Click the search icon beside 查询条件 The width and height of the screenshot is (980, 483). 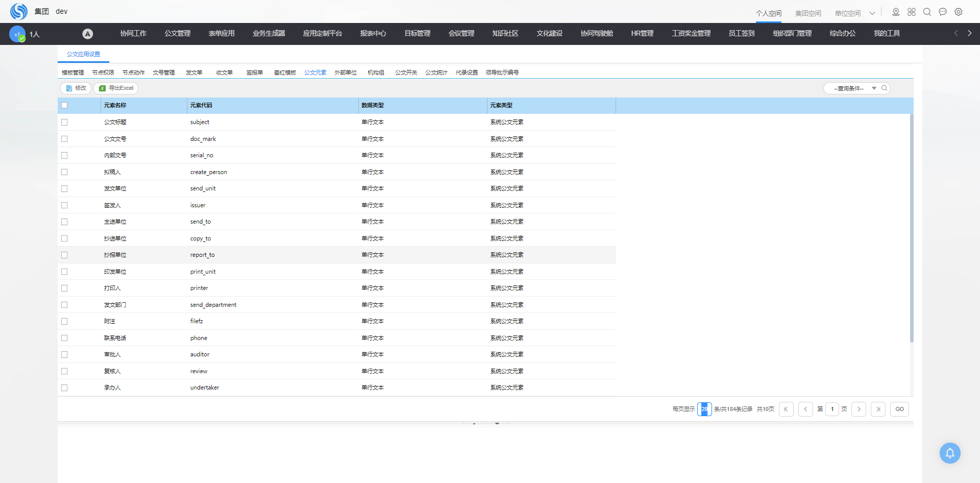pyautogui.click(x=885, y=88)
